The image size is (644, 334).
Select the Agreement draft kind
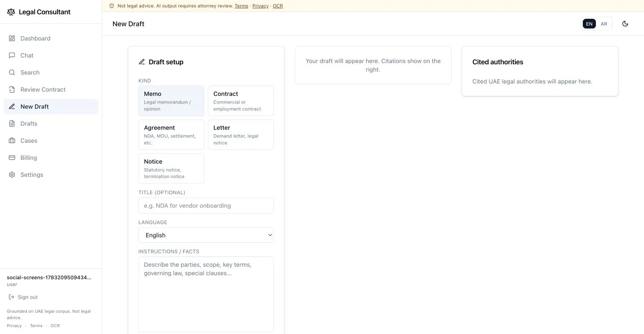pyautogui.click(x=171, y=135)
